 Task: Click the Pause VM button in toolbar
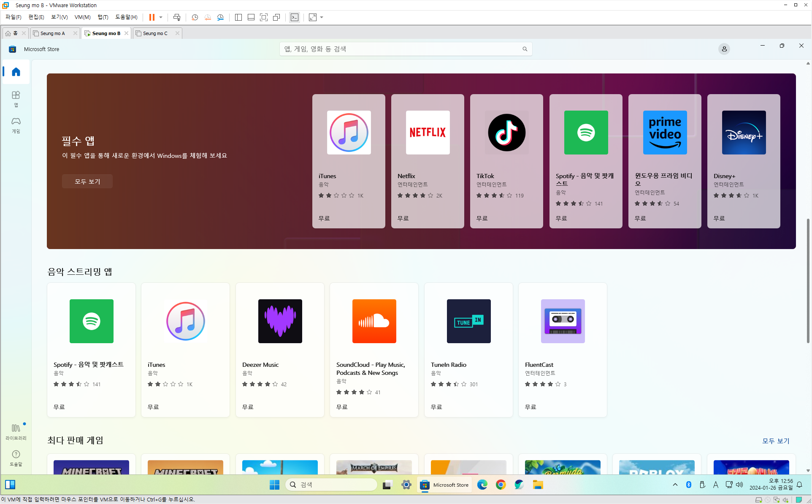click(152, 17)
